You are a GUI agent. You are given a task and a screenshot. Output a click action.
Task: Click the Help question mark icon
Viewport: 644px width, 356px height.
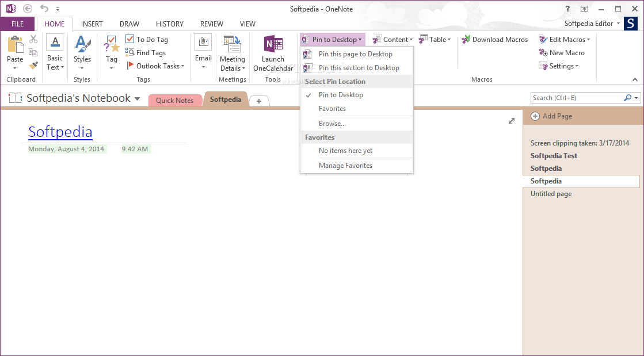point(567,9)
